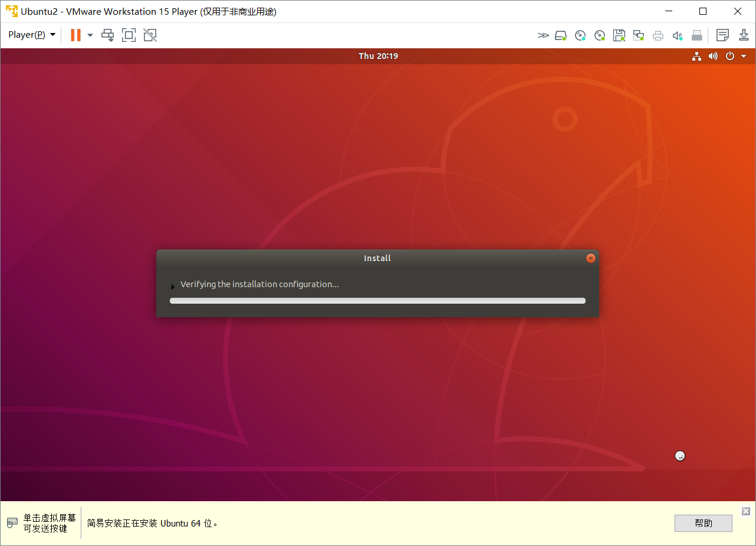
Task: Click the second CD/DVD drive icon
Action: coord(600,35)
